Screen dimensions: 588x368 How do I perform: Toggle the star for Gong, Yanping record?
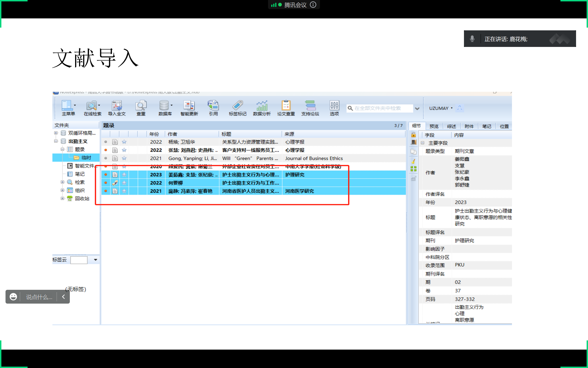pyautogui.click(x=124, y=158)
